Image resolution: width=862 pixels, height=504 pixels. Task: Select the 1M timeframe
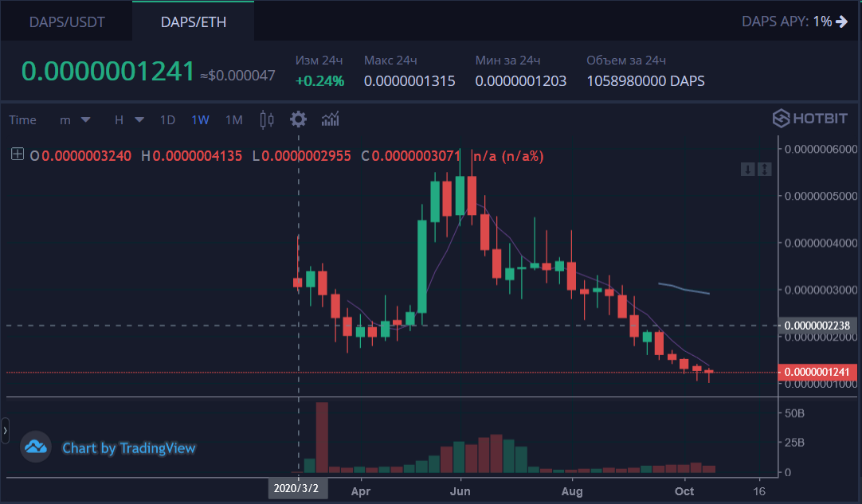[234, 119]
